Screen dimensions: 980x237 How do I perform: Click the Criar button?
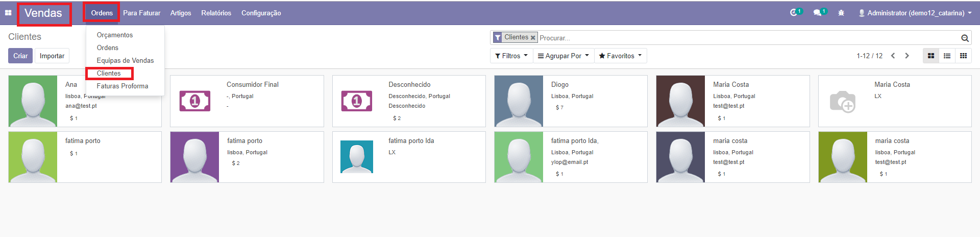20,56
